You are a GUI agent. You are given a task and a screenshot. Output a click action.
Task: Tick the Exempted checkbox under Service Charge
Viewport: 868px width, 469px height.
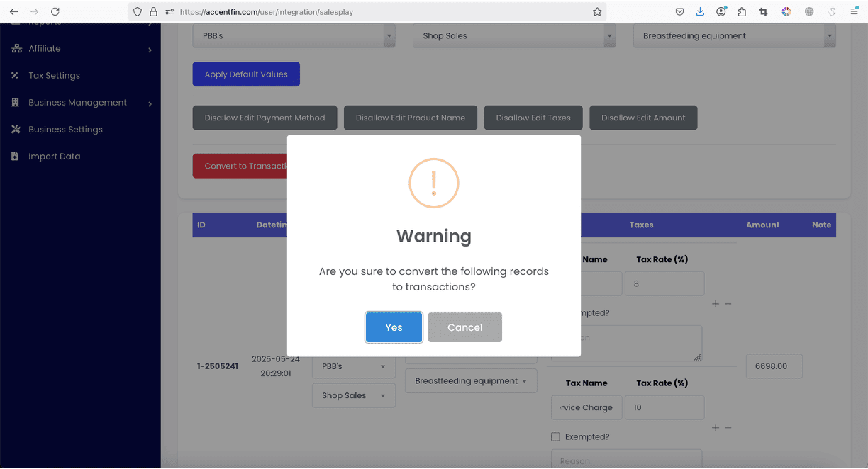555,437
